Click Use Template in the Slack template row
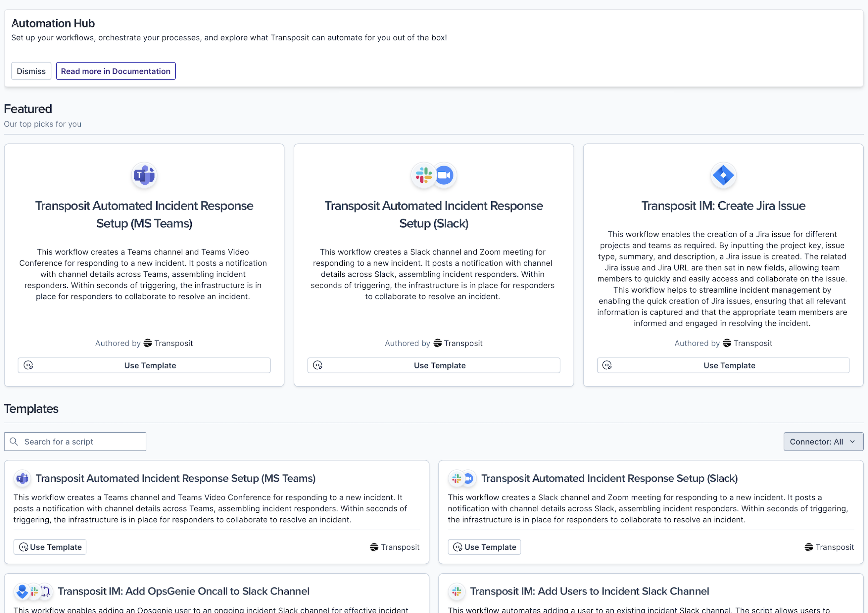Viewport: 868px width, 613px height. pyautogui.click(x=484, y=547)
